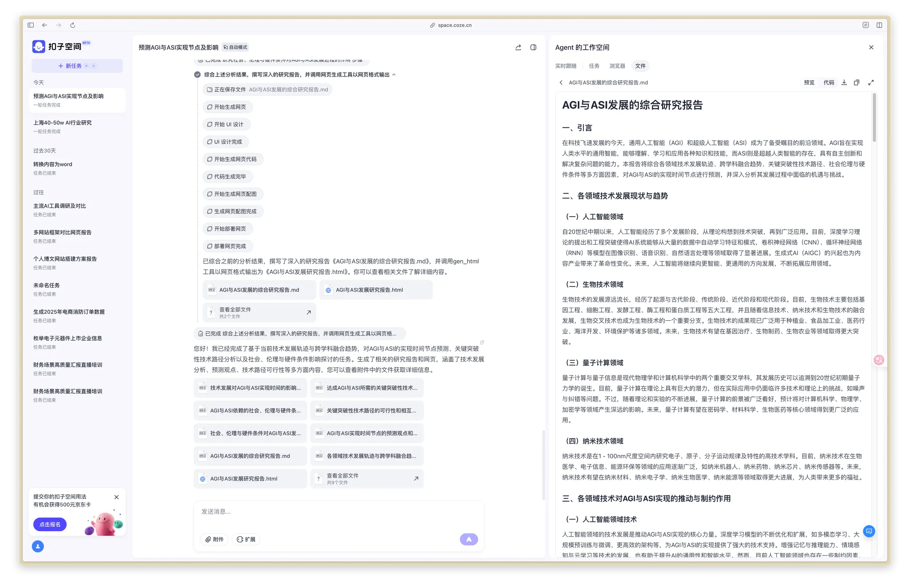Toggle the workspace split panel view
The height and width of the screenshot is (588, 910).
pos(533,47)
